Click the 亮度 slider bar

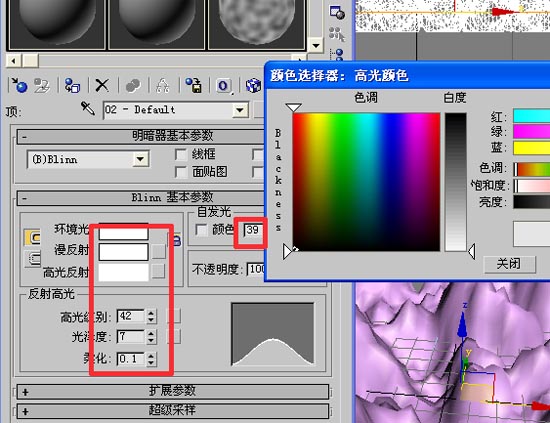tap(531, 202)
